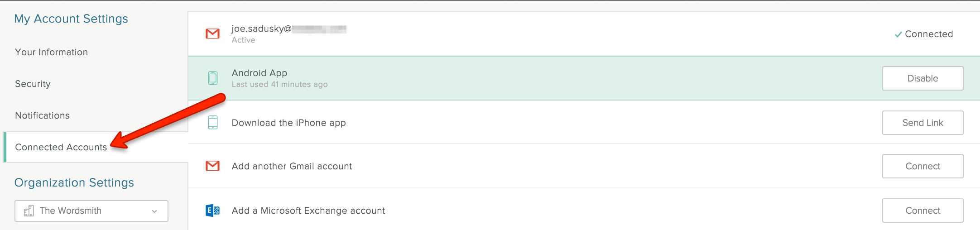Send Link for the iPhone app

922,123
